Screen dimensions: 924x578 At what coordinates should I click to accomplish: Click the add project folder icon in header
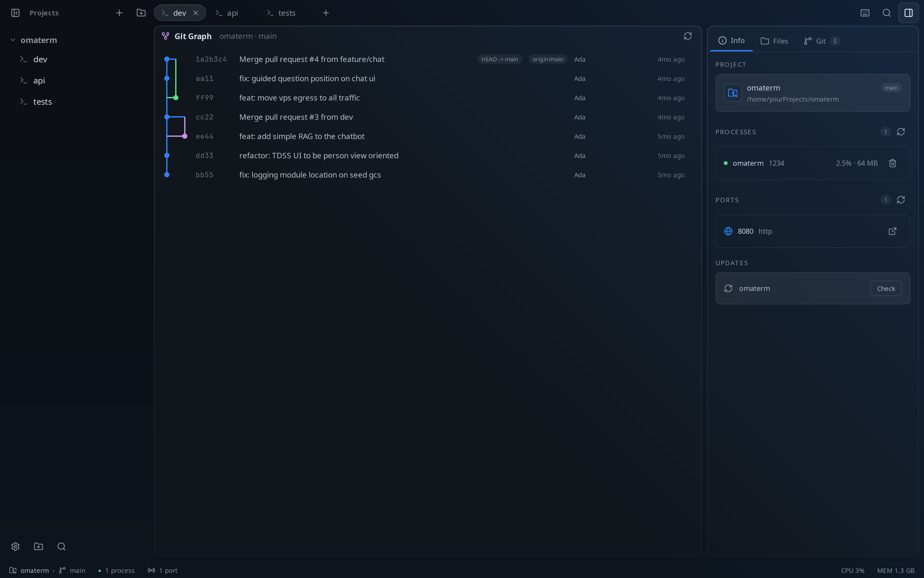(x=141, y=13)
